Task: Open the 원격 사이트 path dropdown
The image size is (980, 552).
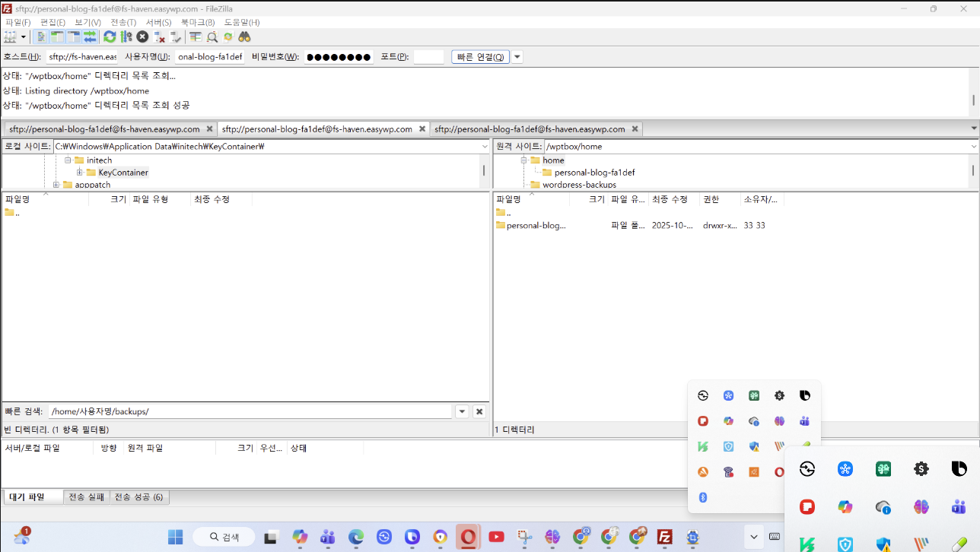Action: click(x=973, y=146)
